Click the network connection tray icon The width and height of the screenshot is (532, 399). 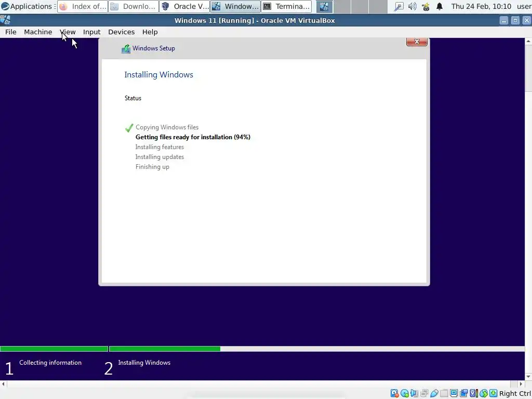pyautogui.click(x=398, y=6)
